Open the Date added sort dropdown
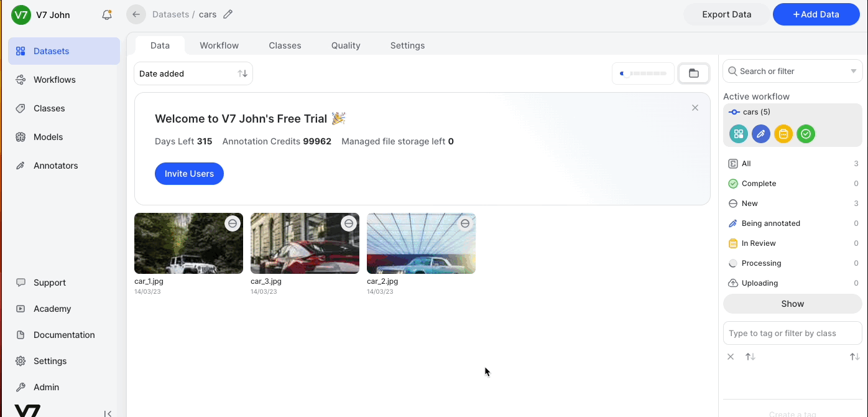868x417 pixels. click(193, 73)
